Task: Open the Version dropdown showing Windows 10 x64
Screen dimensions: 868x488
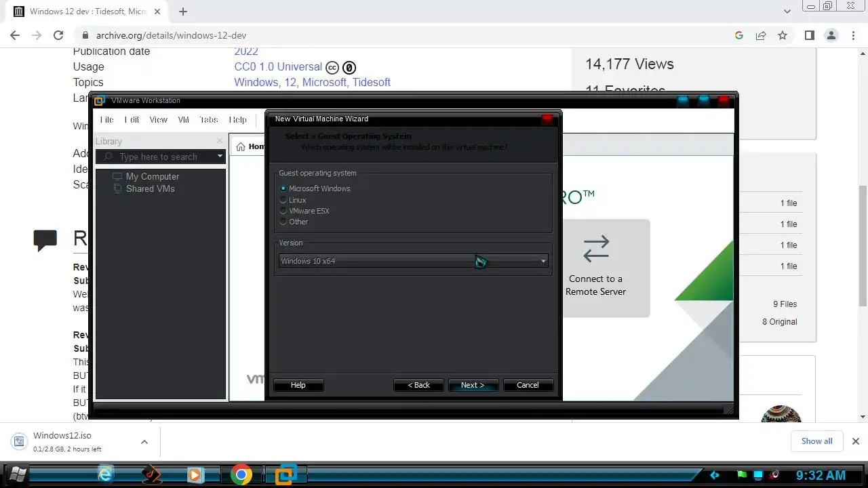Action: point(413,261)
